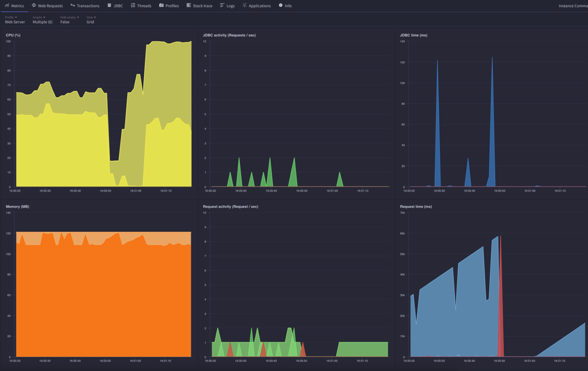588x371 pixels.
Task: Click the Applications wrench icon
Action: (244, 5)
